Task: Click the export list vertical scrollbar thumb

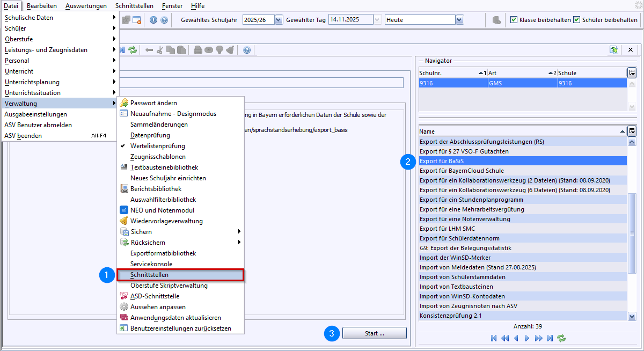Action: pos(632,235)
